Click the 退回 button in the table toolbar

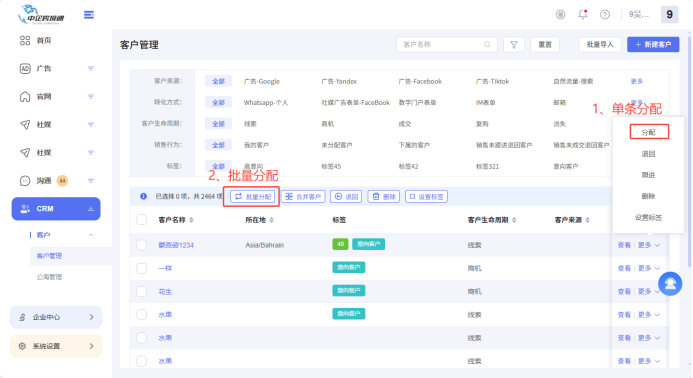pos(346,196)
